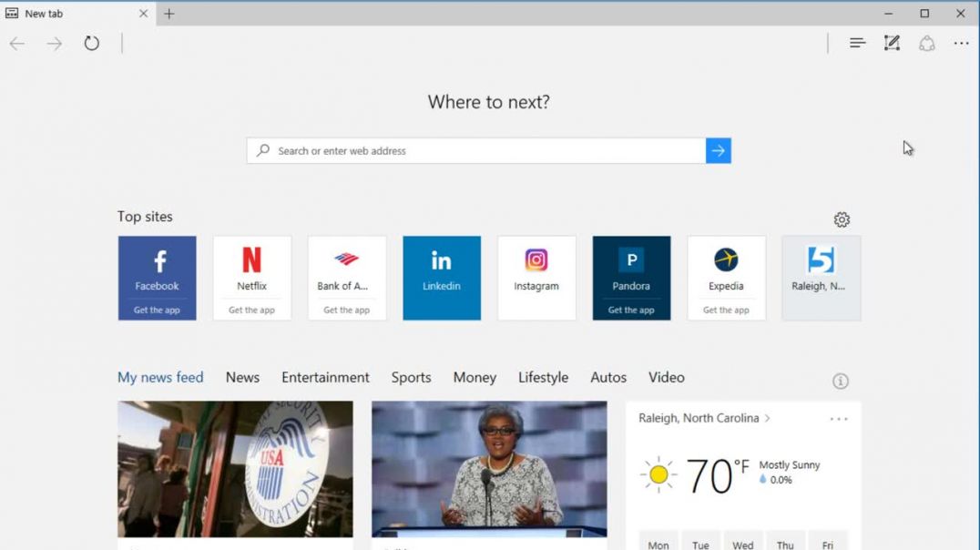
Task: Switch to the Sports tab
Action: pos(412,378)
